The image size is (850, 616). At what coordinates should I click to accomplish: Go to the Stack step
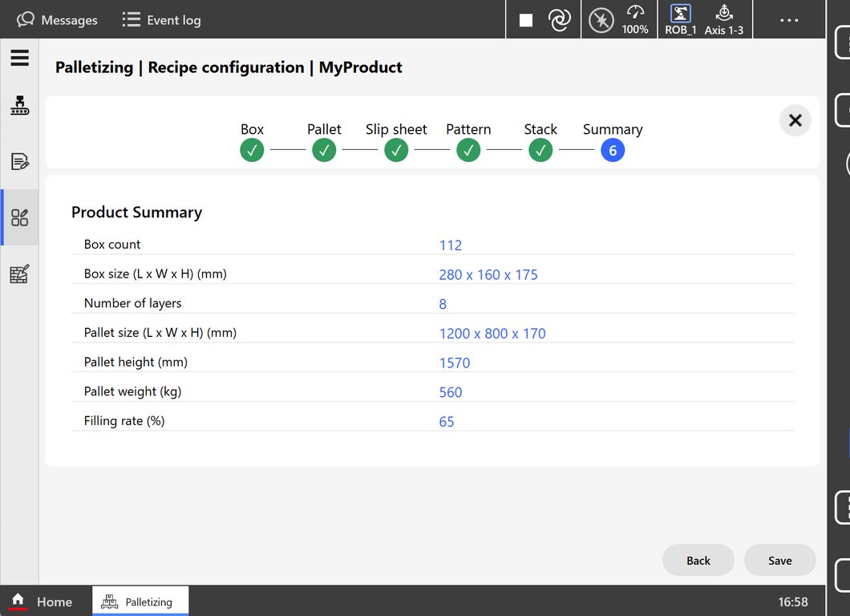[540, 150]
